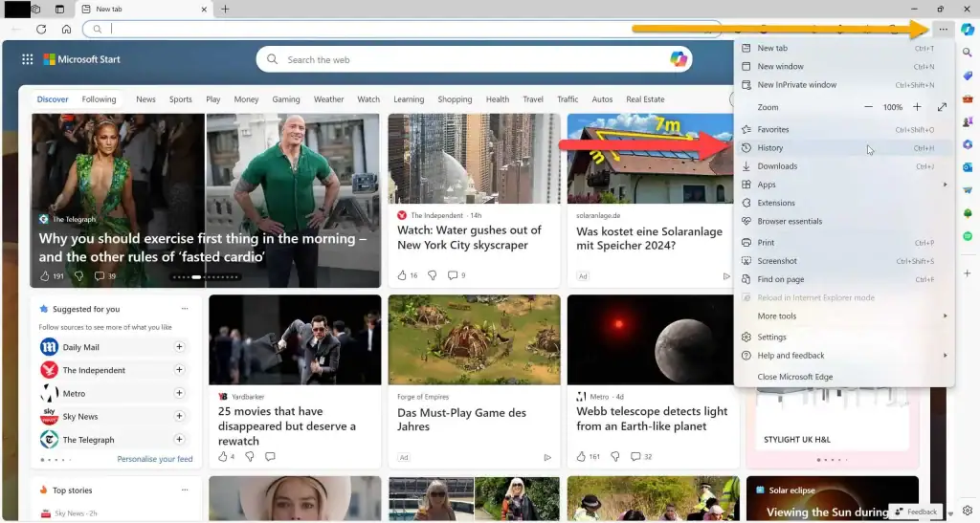Expand Help and feedback submenu

(x=842, y=356)
